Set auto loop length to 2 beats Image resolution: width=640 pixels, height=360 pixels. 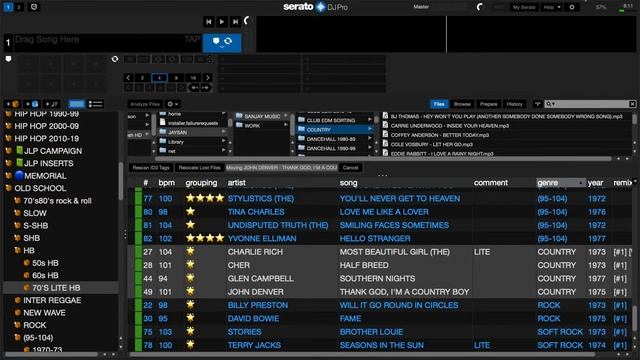(142, 78)
